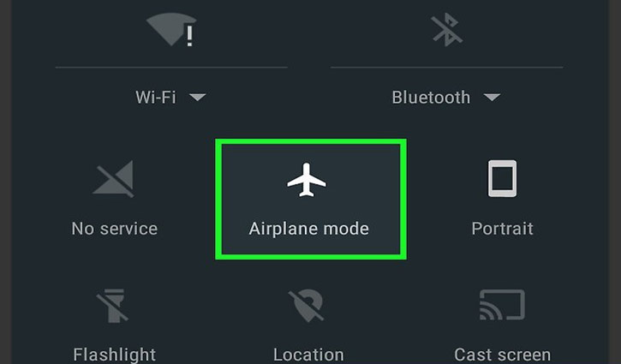Expand the Bluetooth dropdown arrow
The height and width of the screenshot is (364, 621).
(x=493, y=97)
